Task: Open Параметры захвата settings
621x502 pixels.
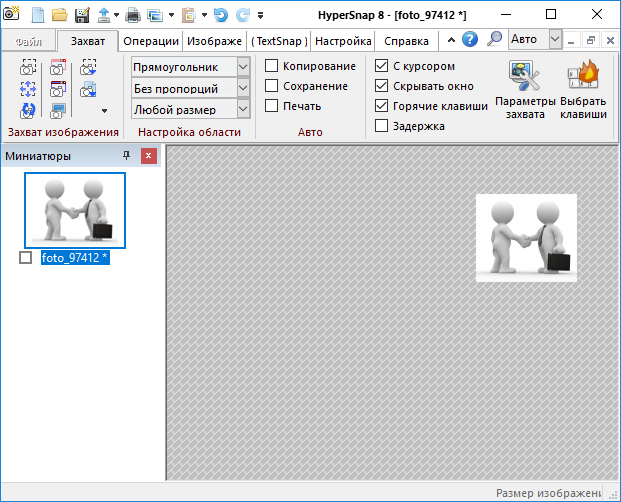Action: point(524,90)
